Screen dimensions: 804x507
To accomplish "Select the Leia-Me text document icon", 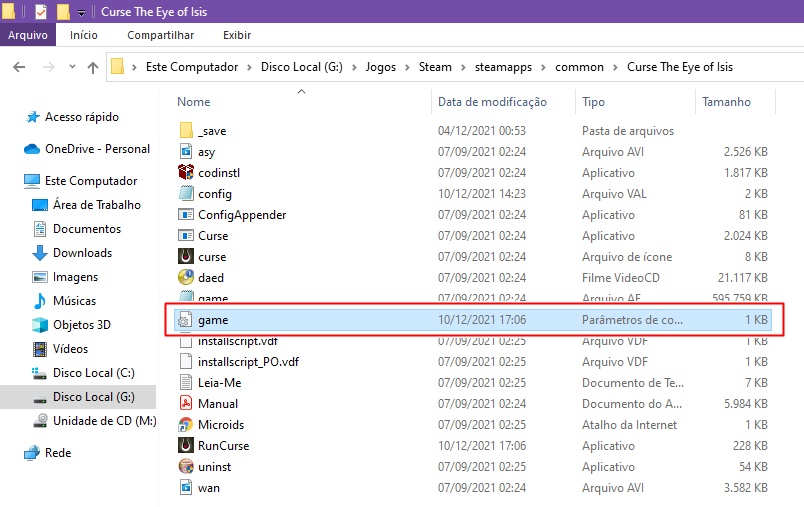I will pos(186,383).
